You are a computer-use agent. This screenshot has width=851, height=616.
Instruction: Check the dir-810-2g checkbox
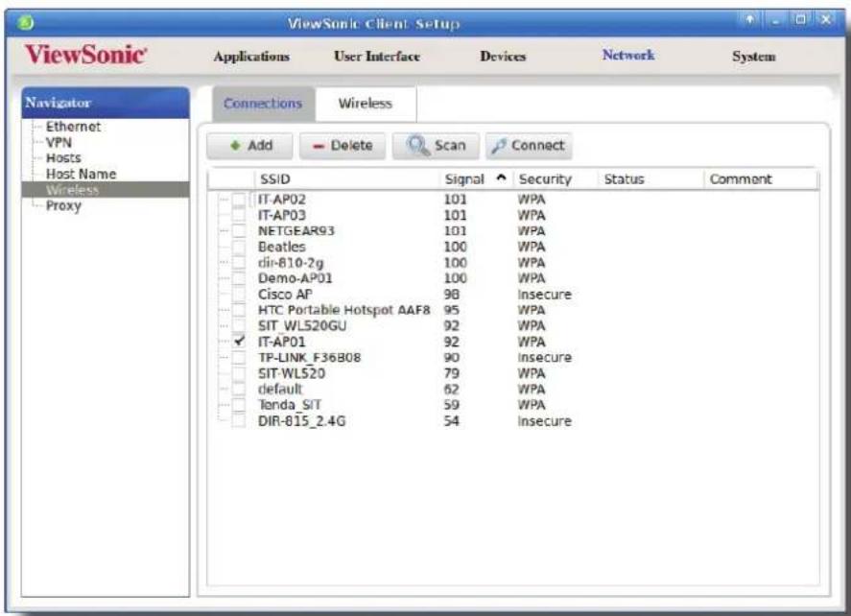point(239,263)
